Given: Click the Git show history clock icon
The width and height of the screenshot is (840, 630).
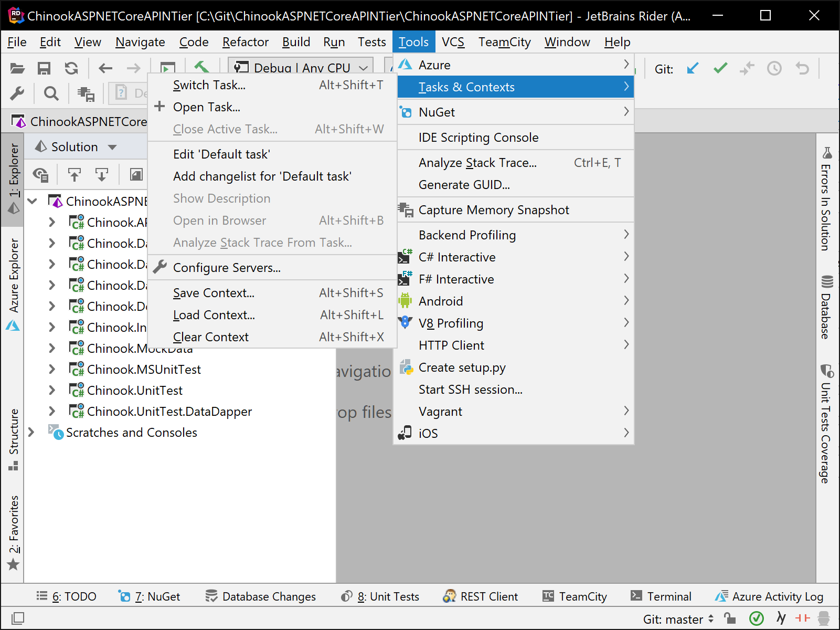Looking at the screenshot, I should (x=774, y=68).
